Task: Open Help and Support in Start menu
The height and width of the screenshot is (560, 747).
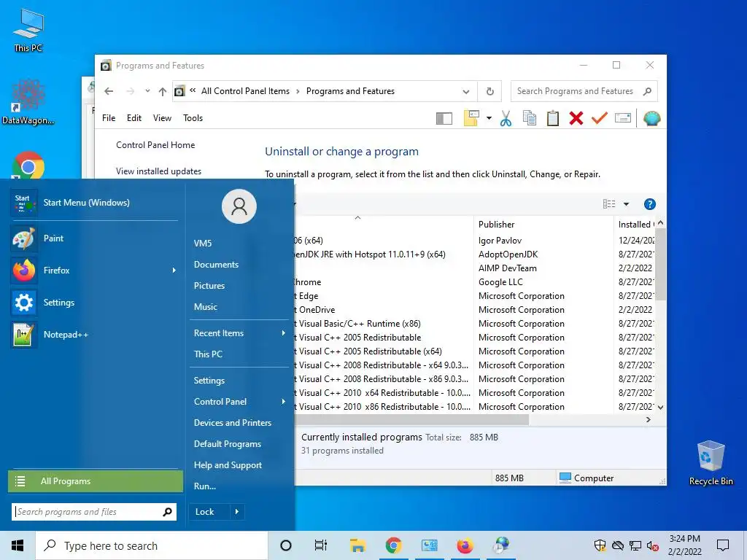Action: point(228,465)
